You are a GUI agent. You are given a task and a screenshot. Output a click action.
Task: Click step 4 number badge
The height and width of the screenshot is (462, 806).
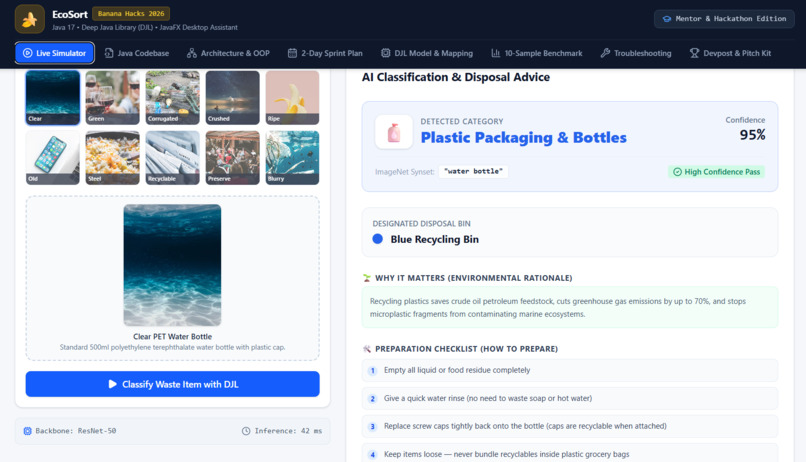pyautogui.click(x=373, y=455)
